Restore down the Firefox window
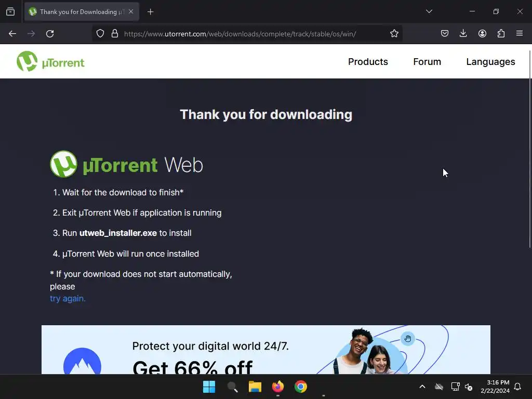The height and width of the screenshot is (399, 532). click(496, 11)
